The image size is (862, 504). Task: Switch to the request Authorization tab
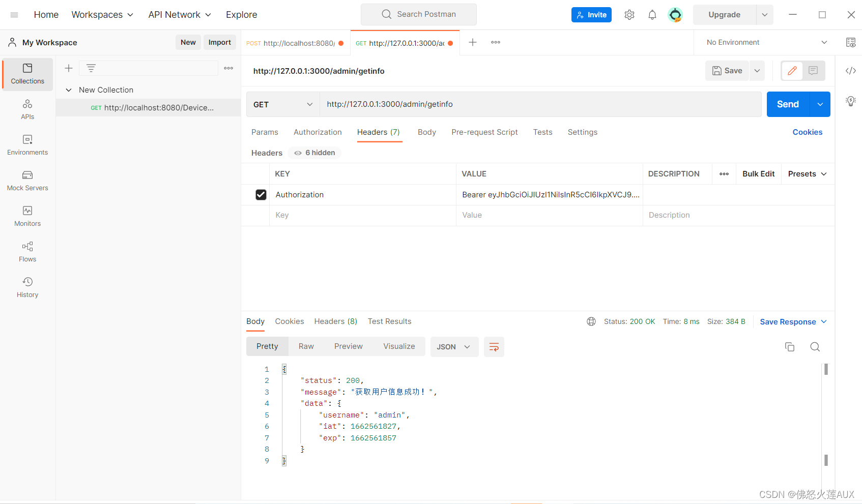pos(318,132)
